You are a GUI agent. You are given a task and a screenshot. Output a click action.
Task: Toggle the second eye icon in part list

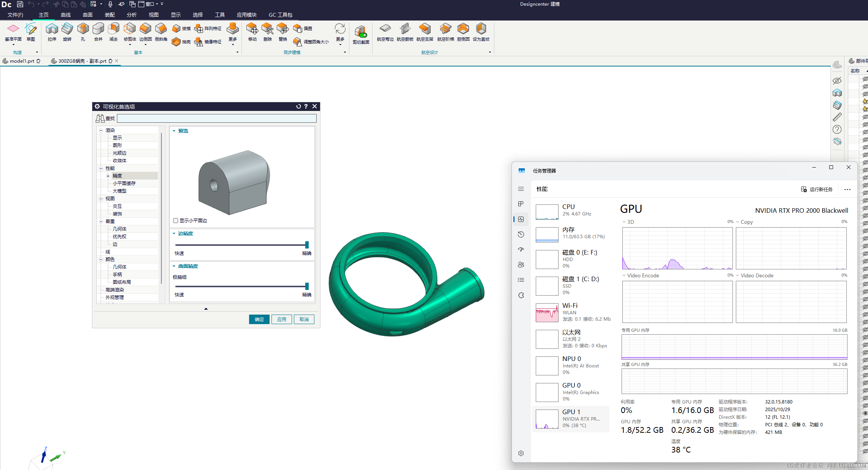tap(865, 87)
